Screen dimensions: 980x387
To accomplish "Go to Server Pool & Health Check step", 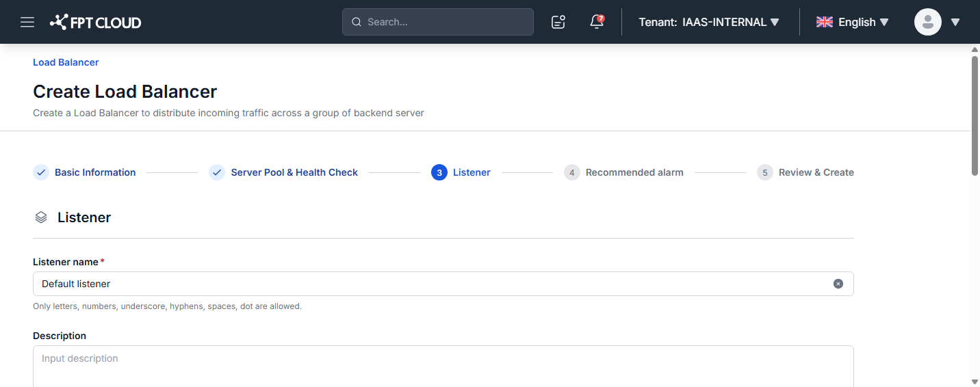I will click(x=283, y=172).
